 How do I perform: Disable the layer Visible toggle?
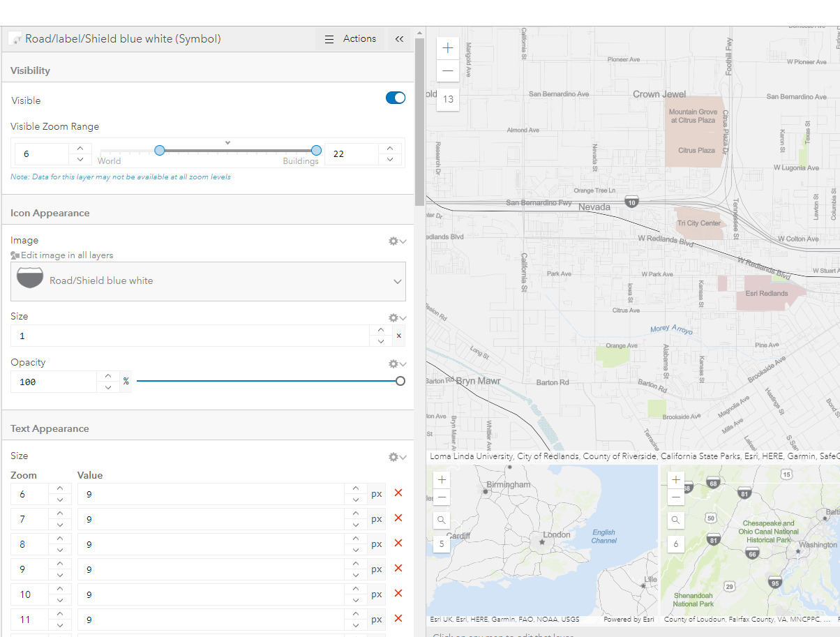coord(395,98)
